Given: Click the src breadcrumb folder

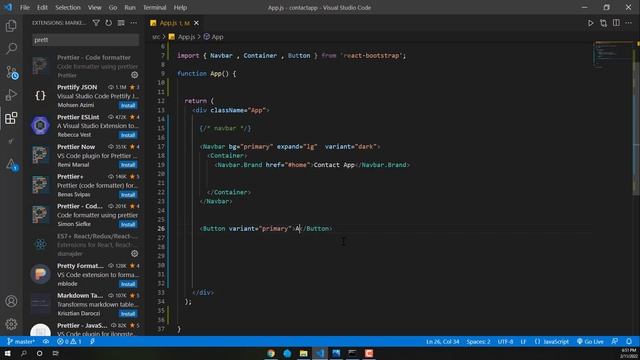Looking at the screenshot, I should (156, 37).
